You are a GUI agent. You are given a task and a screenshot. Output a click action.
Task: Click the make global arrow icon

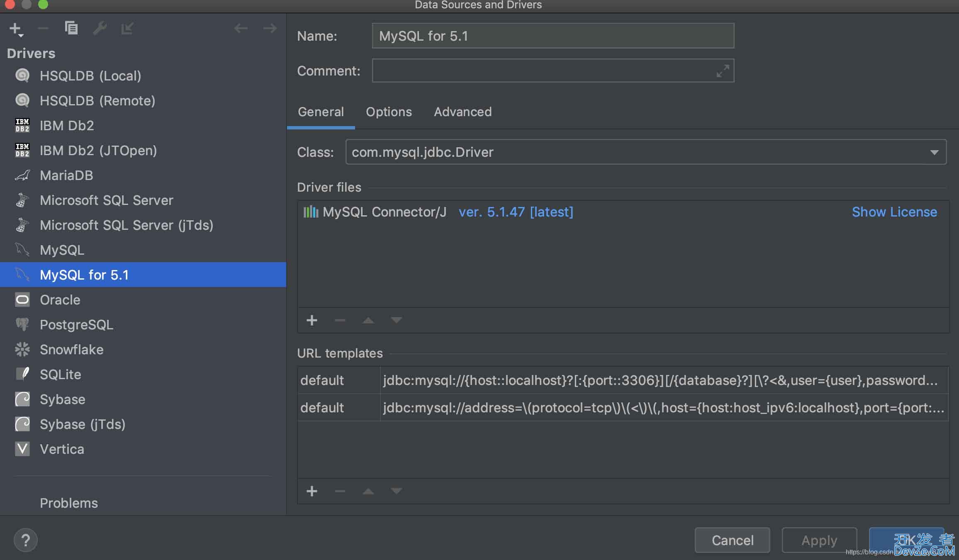(127, 28)
